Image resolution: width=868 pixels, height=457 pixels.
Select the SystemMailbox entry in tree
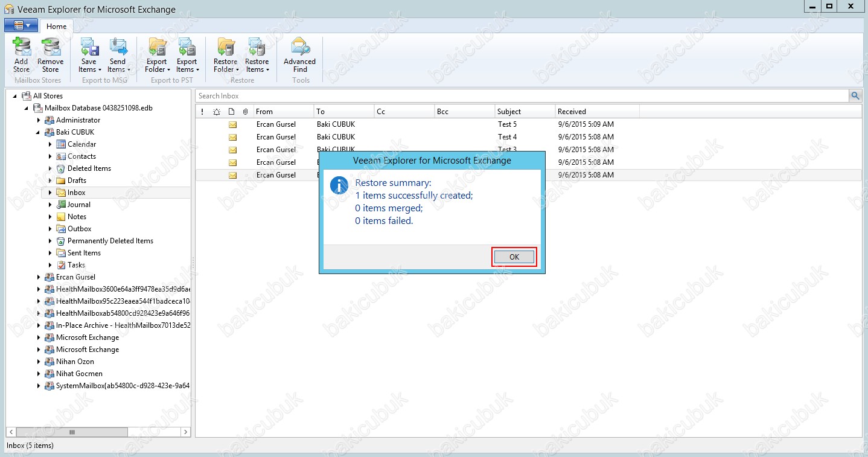123,386
